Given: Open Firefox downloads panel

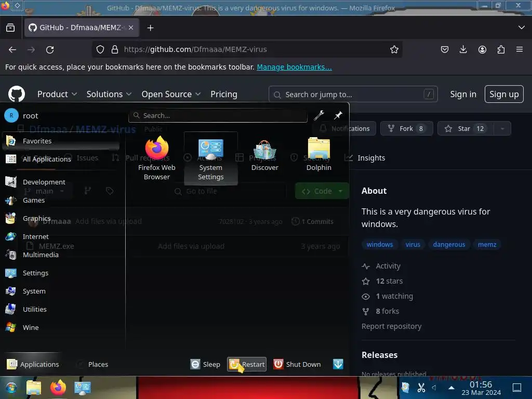Looking at the screenshot, I should (x=463, y=49).
